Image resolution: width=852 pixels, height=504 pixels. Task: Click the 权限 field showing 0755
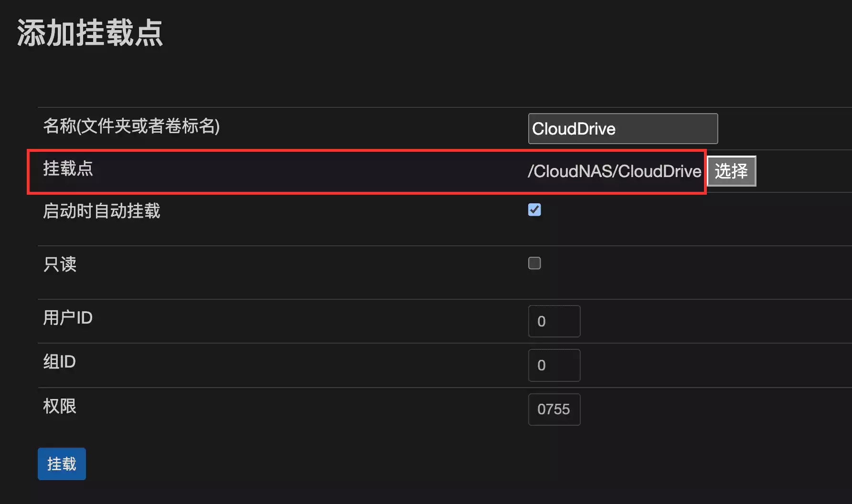click(x=554, y=409)
